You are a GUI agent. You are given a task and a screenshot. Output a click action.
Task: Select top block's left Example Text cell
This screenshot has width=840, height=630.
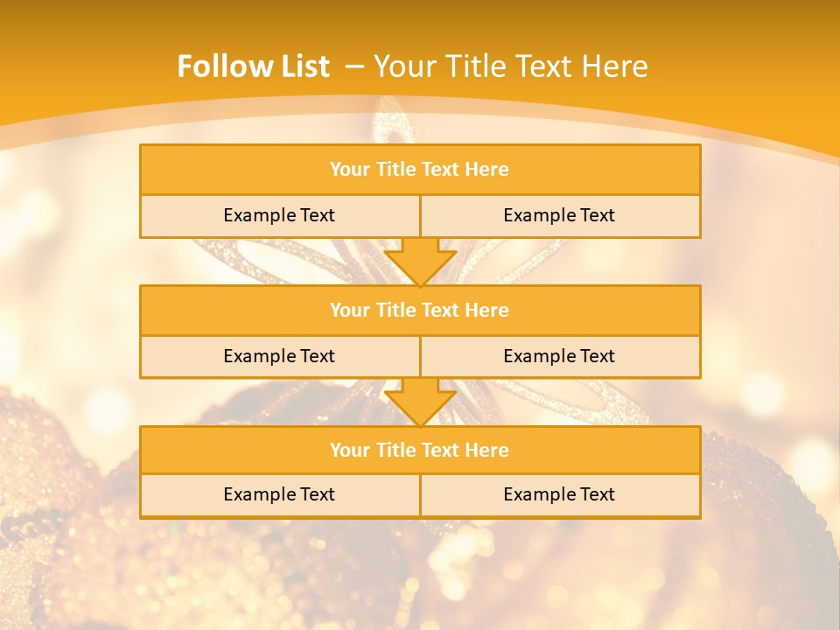(279, 215)
